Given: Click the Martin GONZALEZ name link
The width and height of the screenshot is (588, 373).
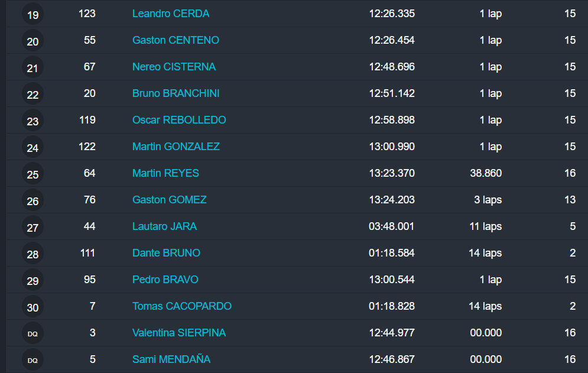Looking at the screenshot, I should point(176,147).
